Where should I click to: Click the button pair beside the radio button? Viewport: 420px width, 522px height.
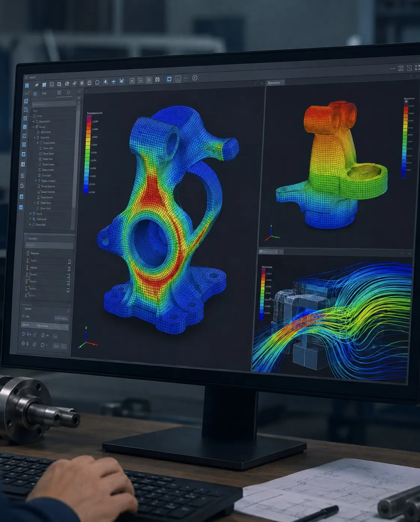click(x=61, y=318)
